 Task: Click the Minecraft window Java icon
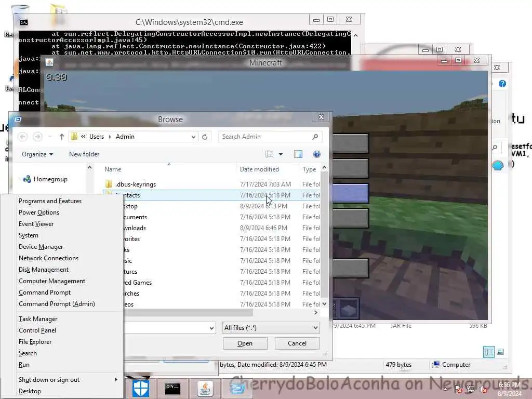(x=49, y=62)
